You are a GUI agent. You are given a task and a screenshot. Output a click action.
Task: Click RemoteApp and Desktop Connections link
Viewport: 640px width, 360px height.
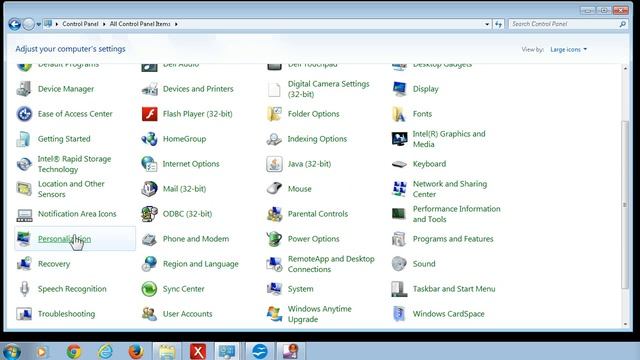coord(331,264)
